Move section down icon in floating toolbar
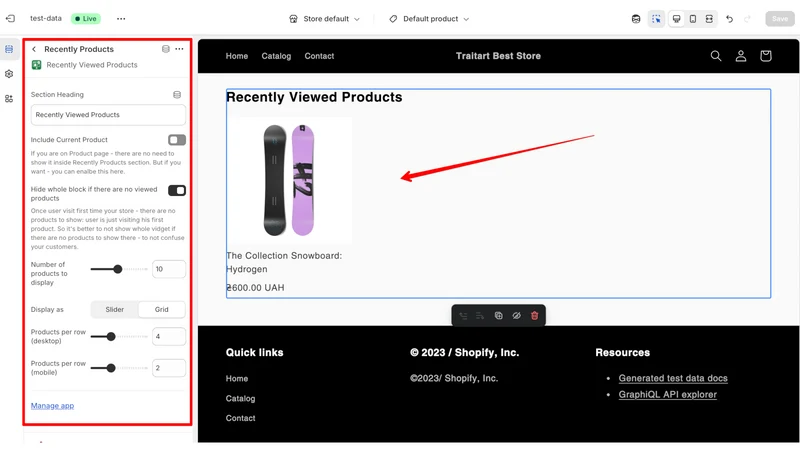800x450 pixels. tap(480, 316)
